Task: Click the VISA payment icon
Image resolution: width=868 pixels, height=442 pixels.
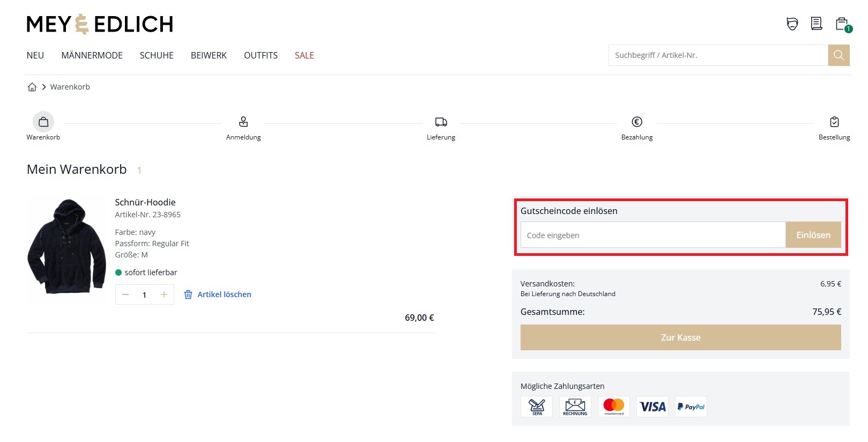Action: (652, 407)
